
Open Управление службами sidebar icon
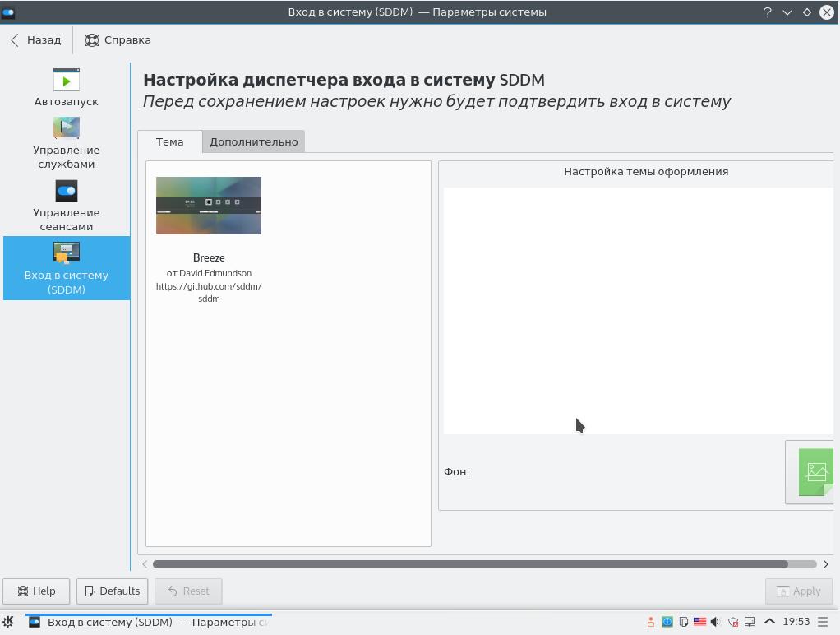(x=67, y=127)
